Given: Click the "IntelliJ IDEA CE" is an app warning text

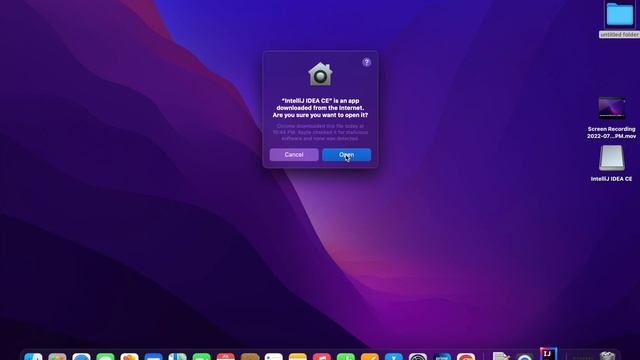Looking at the screenshot, I should pos(320,108).
